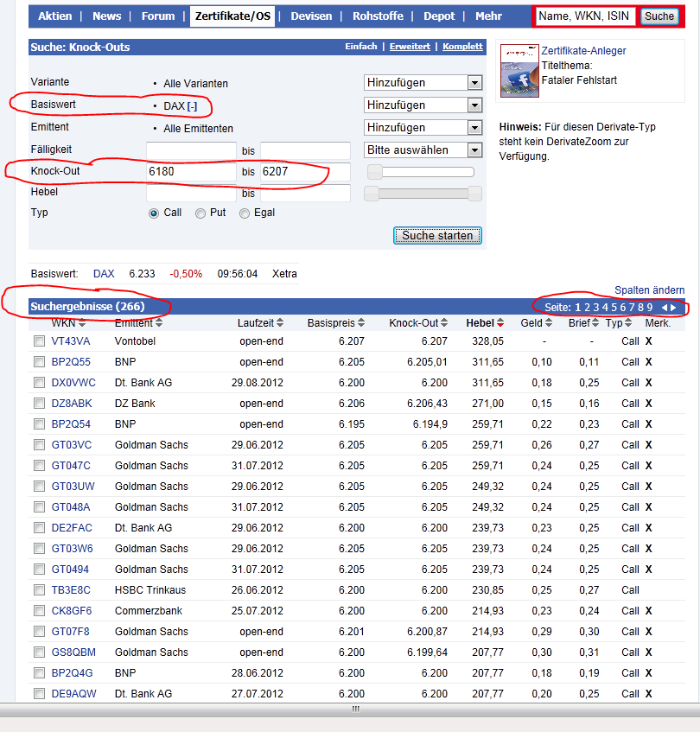The width and height of the screenshot is (700, 732).
Task: Sort results by WKN column arrows
Action: pyautogui.click(x=82, y=322)
